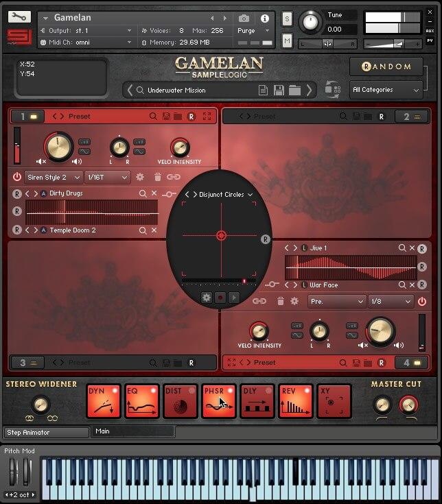Click the RANDOM button

click(x=386, y=67)
